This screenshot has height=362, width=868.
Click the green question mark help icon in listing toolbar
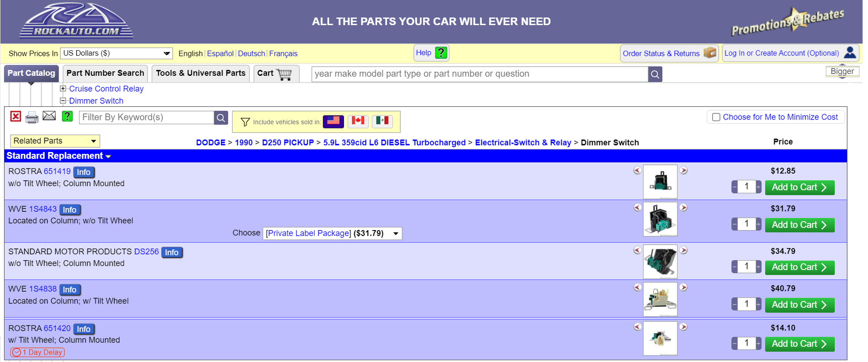pos(67,116)
